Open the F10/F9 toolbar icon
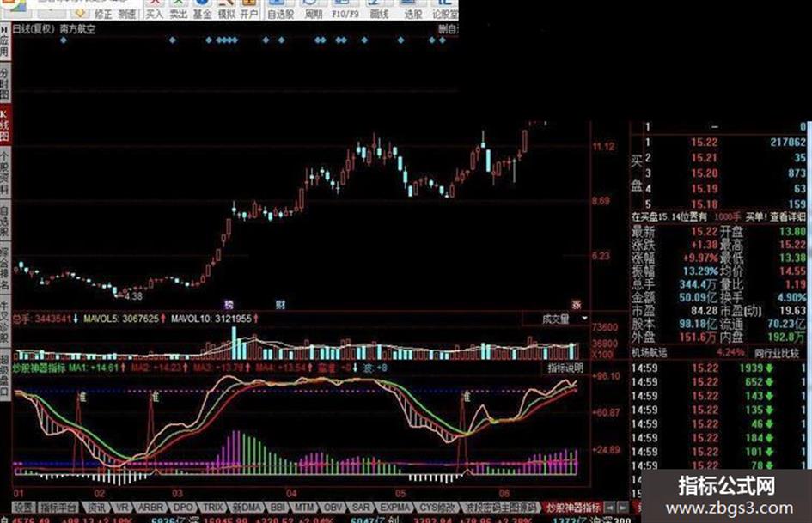812x523 pixels. pos(345,9)
